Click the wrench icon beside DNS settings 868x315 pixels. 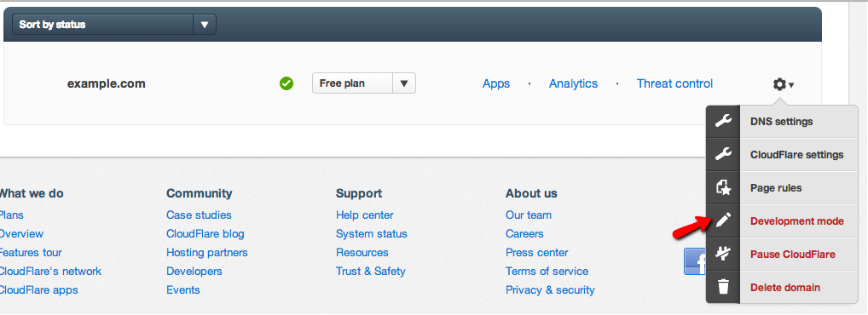[723, 122]
